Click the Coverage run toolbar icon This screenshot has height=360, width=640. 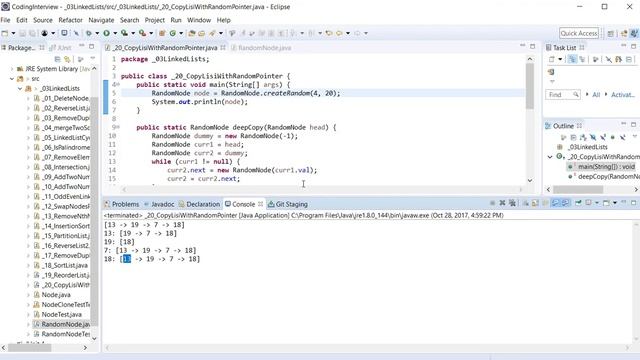[124, 33]
